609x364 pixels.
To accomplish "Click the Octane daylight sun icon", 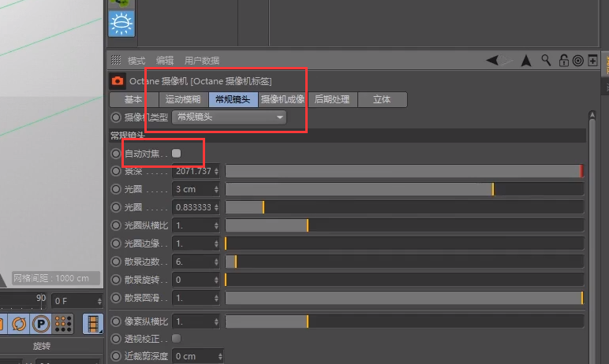I will 121,24.
